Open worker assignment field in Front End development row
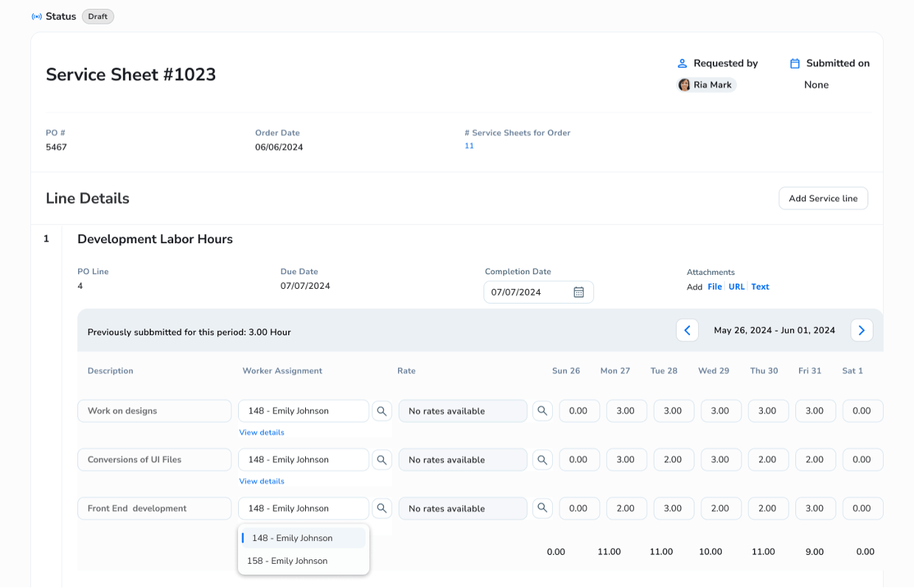This screenshot has width=914, height=588. [x=304, y=508]
